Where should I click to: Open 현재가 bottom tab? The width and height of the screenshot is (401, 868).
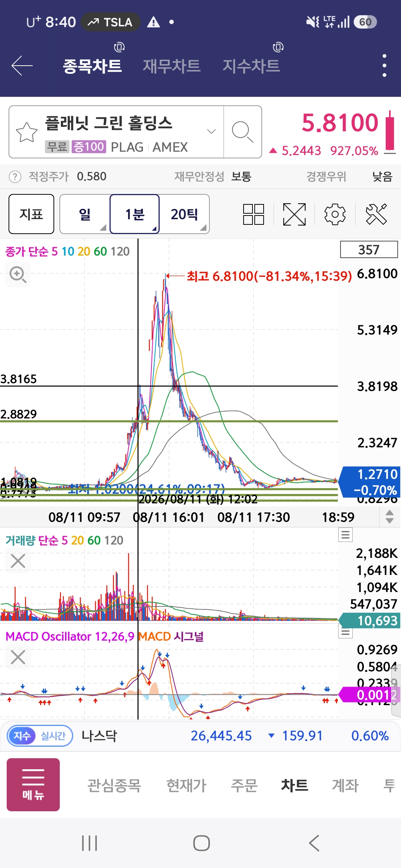pyautogui.click(x=186, y=785)
